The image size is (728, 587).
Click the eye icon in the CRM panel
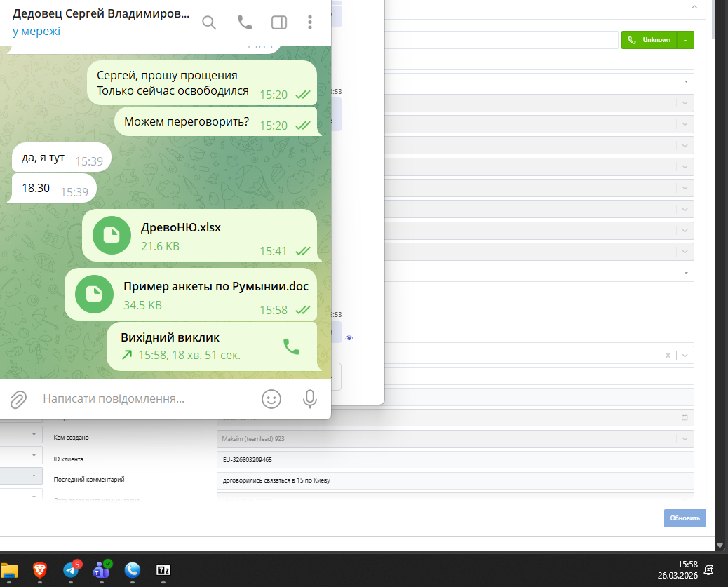pos(349,338)
